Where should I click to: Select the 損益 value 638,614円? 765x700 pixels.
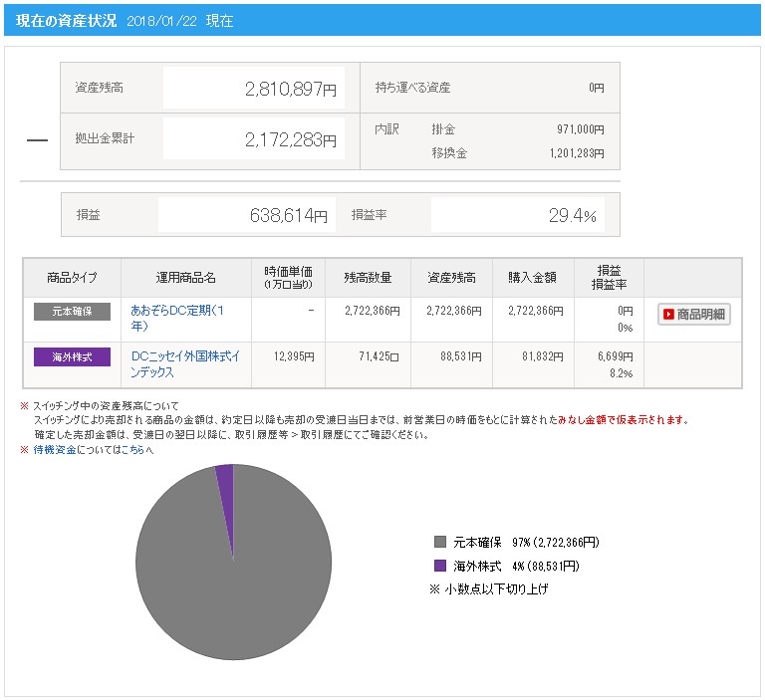click(x=288, y=215)
